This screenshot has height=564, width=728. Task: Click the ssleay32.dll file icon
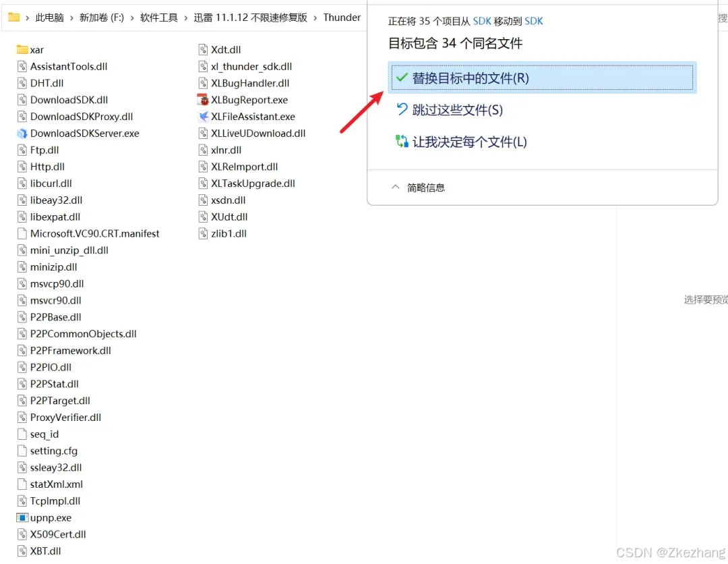tap(22, 468)
